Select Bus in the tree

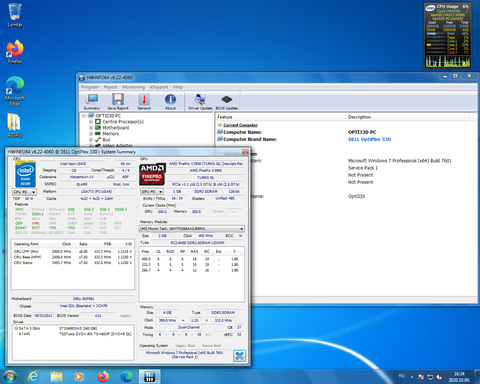106,140
